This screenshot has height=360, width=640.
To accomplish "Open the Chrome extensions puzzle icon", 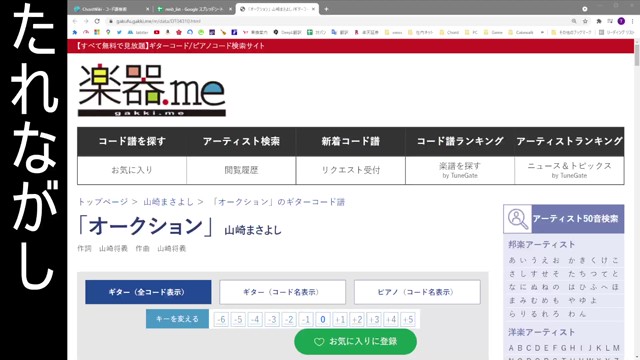I will click(599, 21).
